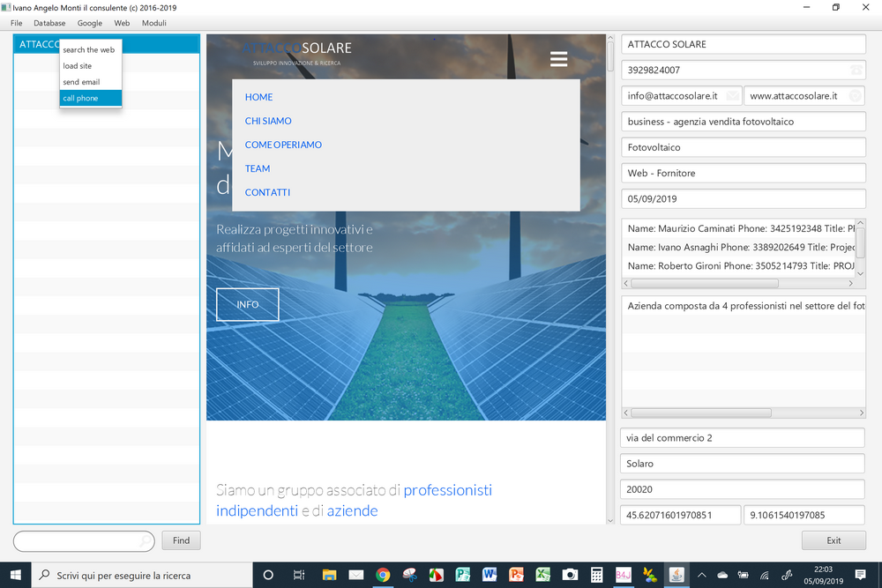This screenshot has width=882, height=588.
Task: Click the browser icon in the website field
Action: pos(855,95)
